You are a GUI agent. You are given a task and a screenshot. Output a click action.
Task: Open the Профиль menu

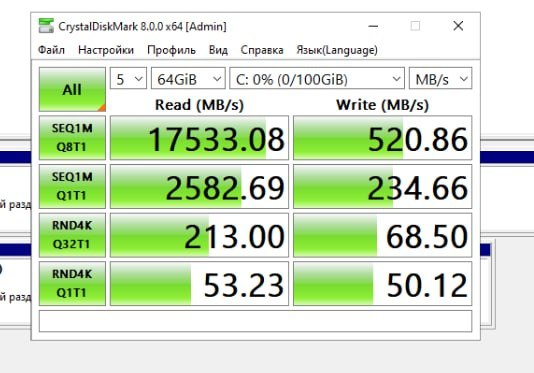[x=171, y=50]
